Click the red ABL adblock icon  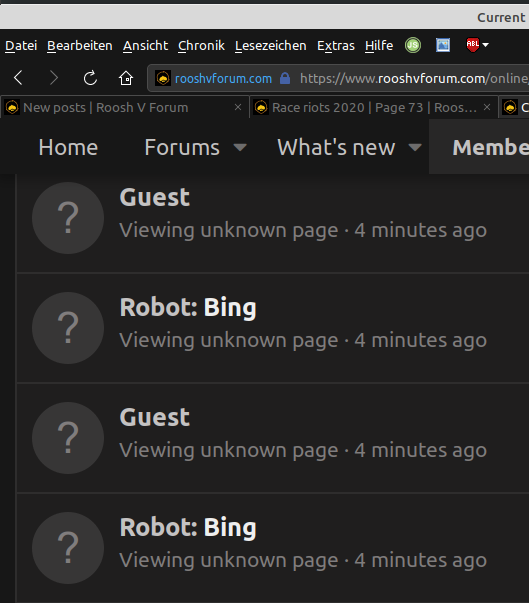click(x=472, y=45)
